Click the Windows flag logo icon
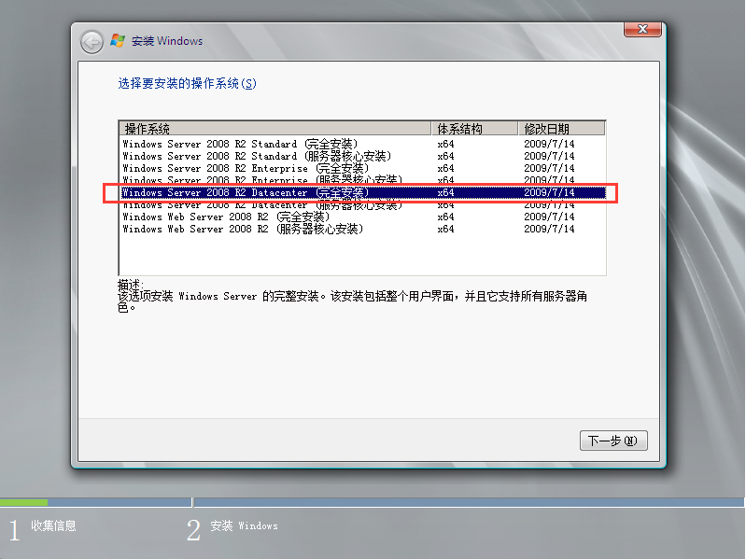 (118, 40)
